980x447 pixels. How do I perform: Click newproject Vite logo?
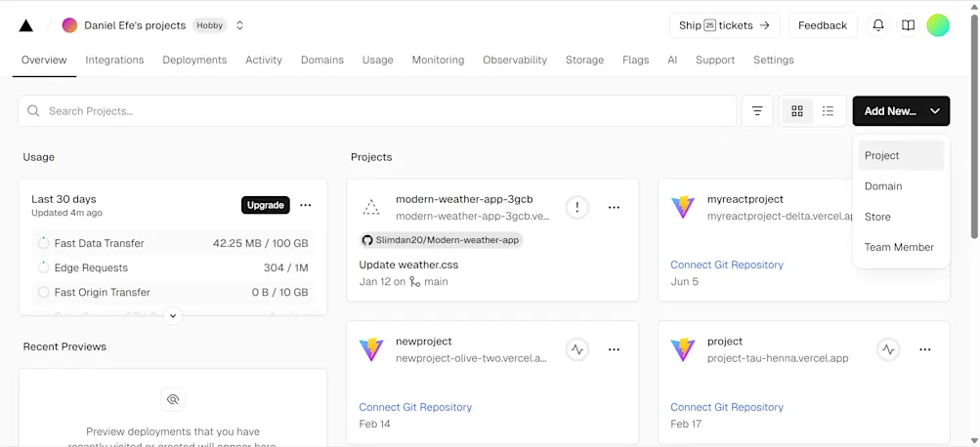click(x=371, y=349)
